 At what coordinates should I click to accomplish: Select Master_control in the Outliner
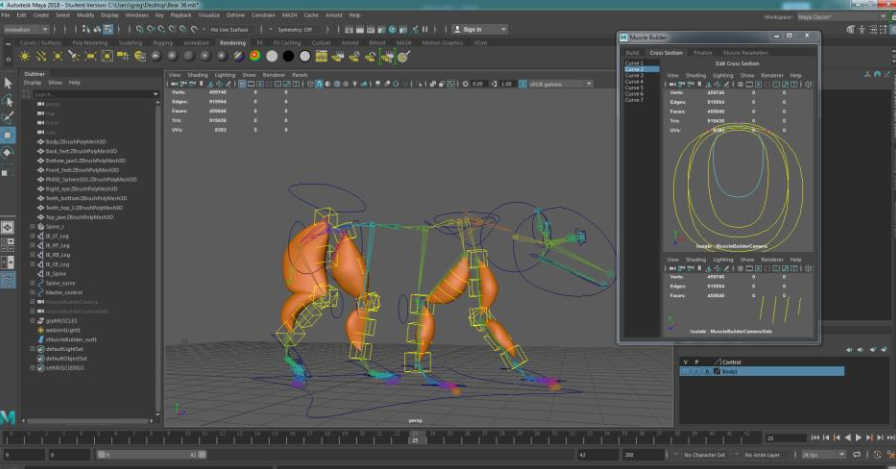click(x=64, y=292)
